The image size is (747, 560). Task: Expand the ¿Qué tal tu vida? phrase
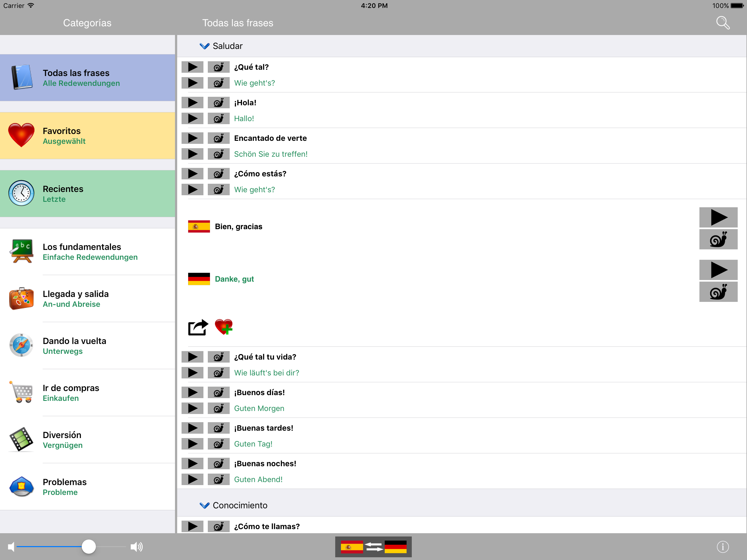point(265,357)
